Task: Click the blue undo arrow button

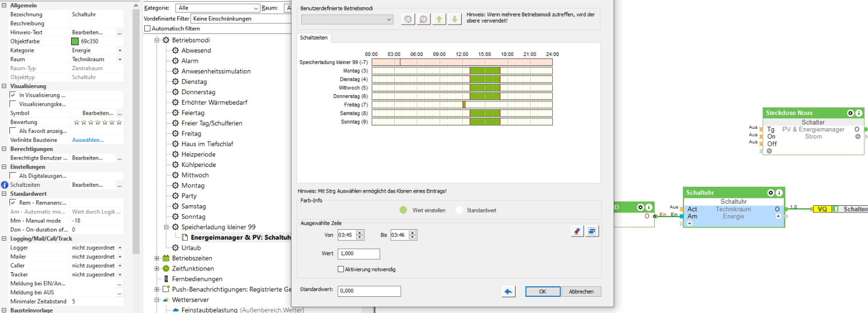Action: click(508, 292)
